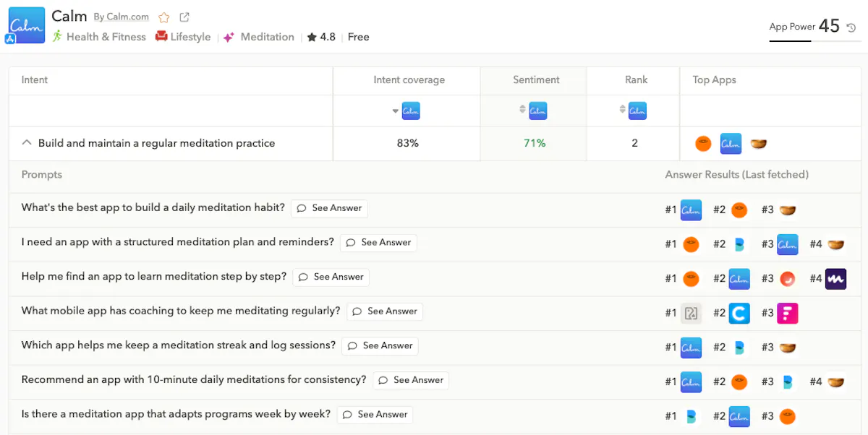Screen dimensions: 868x435
Task: Sort the Sentiment column
Action: (522, 111)
